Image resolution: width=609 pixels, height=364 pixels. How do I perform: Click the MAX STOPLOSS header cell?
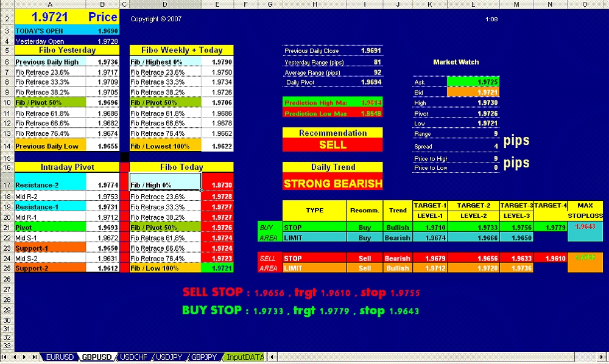pyautogui.click(x=585, y=210)
